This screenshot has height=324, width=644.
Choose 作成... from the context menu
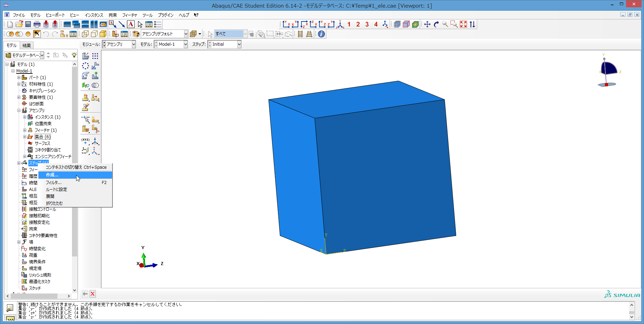point(75,175)
